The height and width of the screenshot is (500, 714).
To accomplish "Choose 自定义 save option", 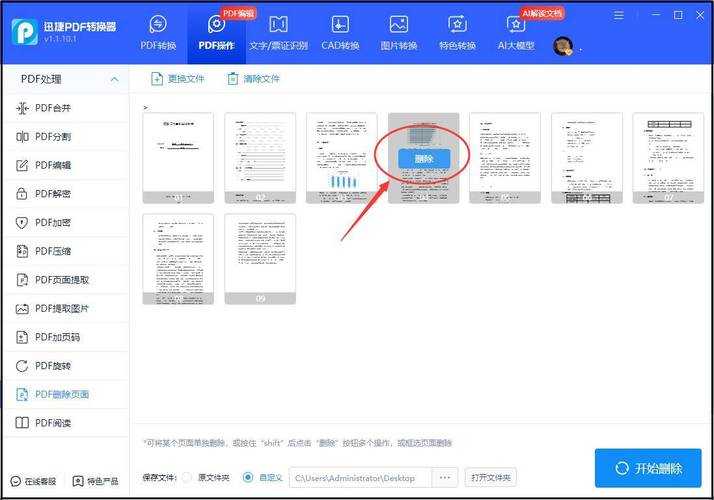I will pos(248,478).
